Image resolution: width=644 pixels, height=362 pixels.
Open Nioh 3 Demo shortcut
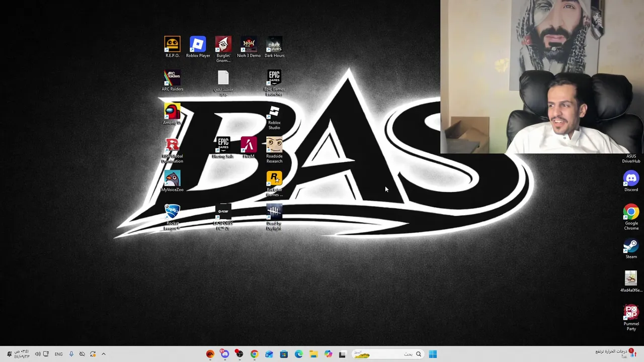pyautogui.click(x=249, y=47)
